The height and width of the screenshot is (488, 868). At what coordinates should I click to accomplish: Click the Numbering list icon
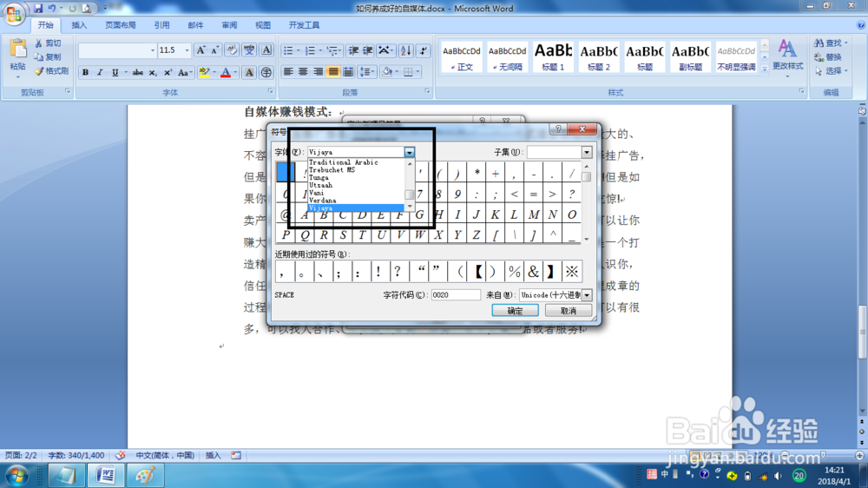310,50
